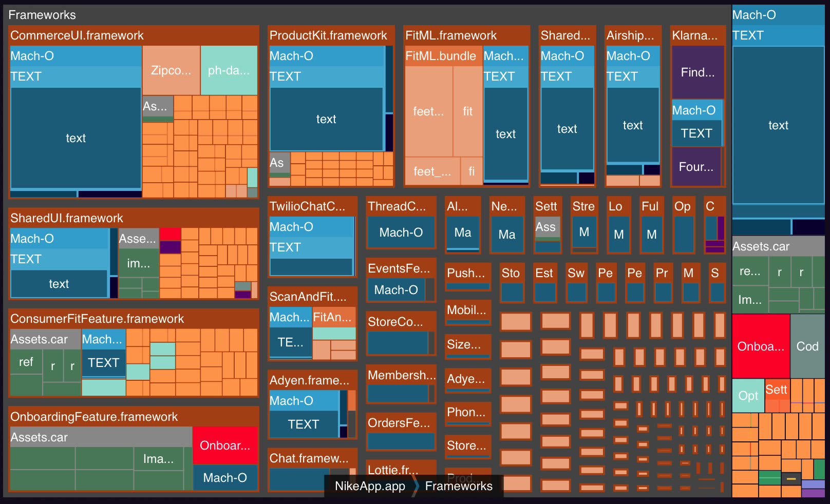
Task: Open the ScanAndFit.... framework header
Action: [x=312, y=297]
